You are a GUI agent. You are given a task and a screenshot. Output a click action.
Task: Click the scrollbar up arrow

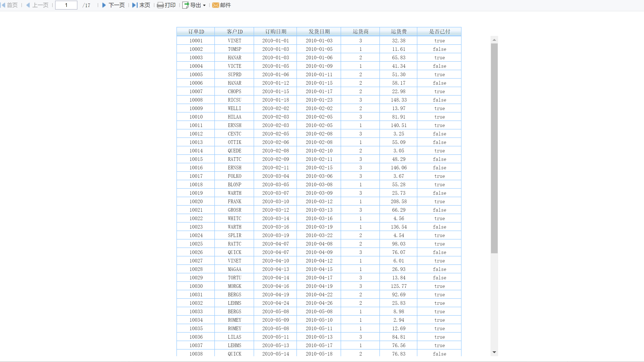494,40
